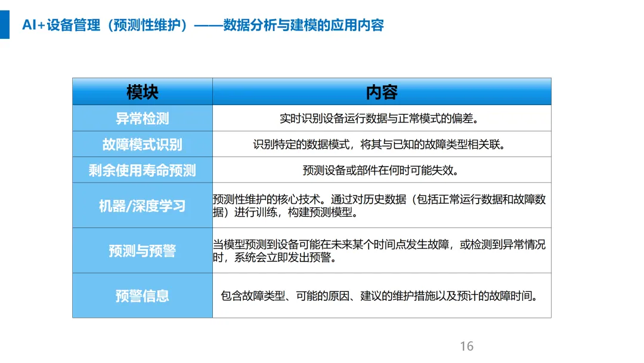
Task: Click the 机器/深度学习 module cell
Action: tap(143, 205)
